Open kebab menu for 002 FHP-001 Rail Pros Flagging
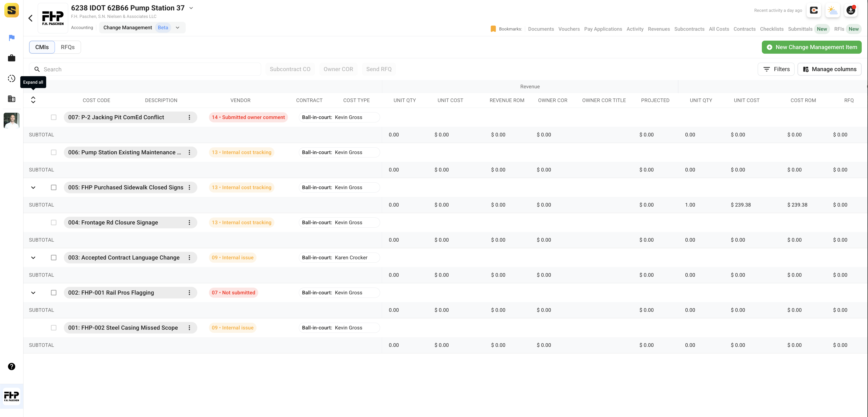 tap(189, 293)
